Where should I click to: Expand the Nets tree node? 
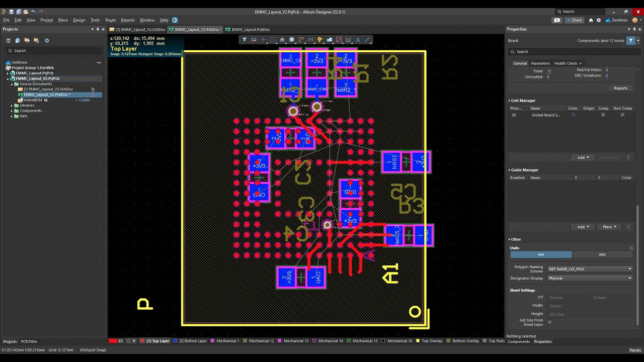12,116
